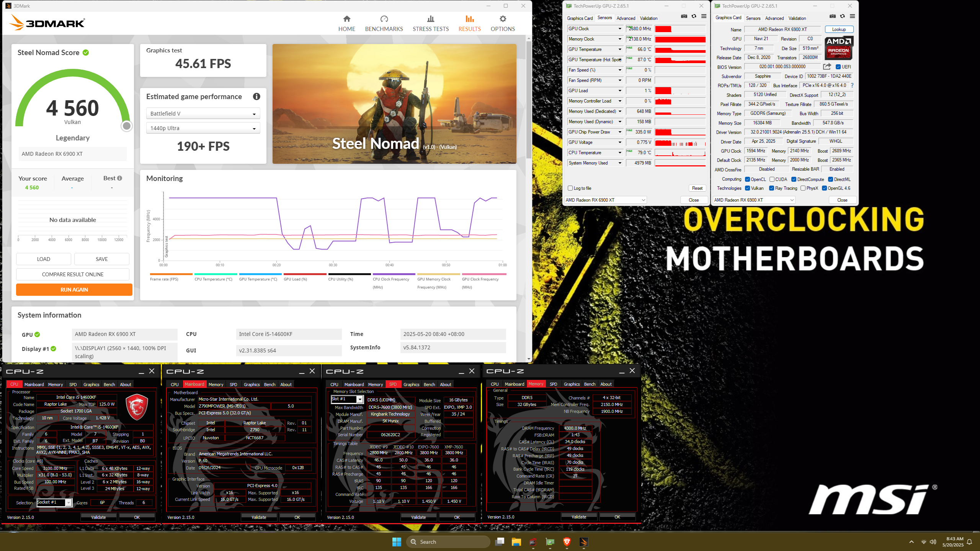Click the score gauge knob in 3DMark
The image size is (980, 551).
click(x=126, y=126)
